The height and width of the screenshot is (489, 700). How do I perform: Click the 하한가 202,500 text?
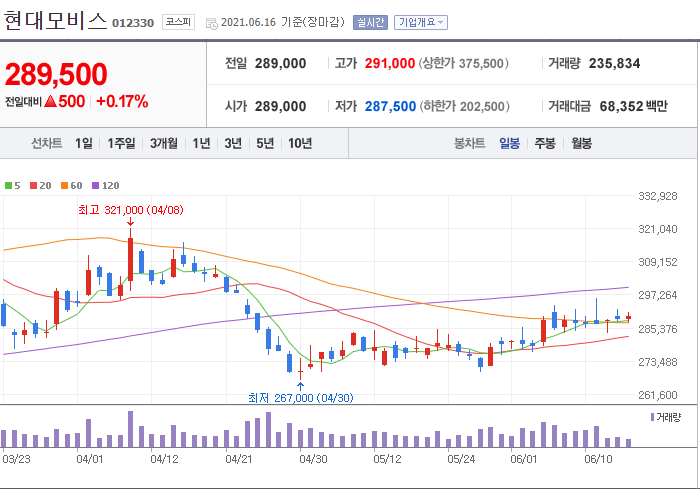[464, 106]
